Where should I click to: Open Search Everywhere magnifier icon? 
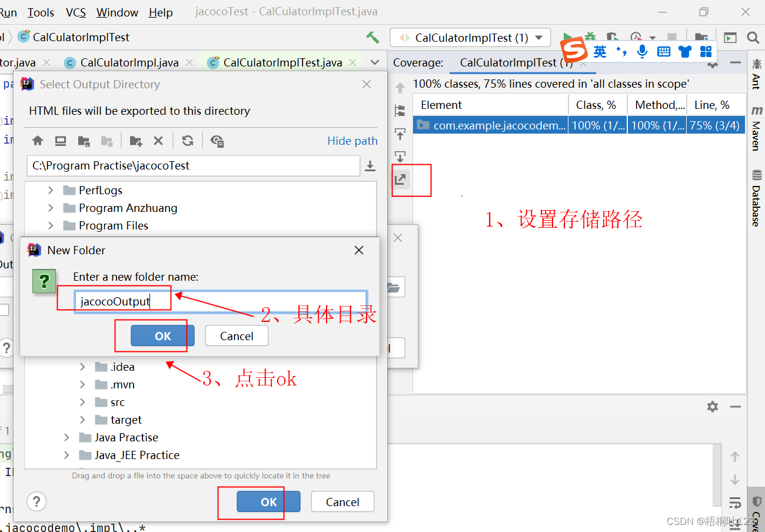[x=753, y=37]
